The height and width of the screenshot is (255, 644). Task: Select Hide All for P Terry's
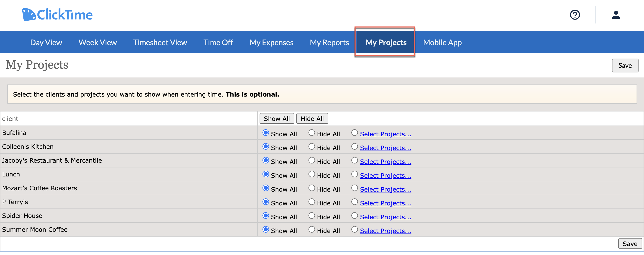[x=311, y=201]
